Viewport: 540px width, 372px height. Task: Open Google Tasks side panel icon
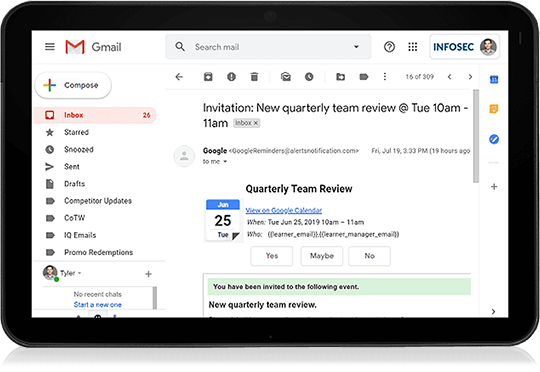[x=494, y=139]
